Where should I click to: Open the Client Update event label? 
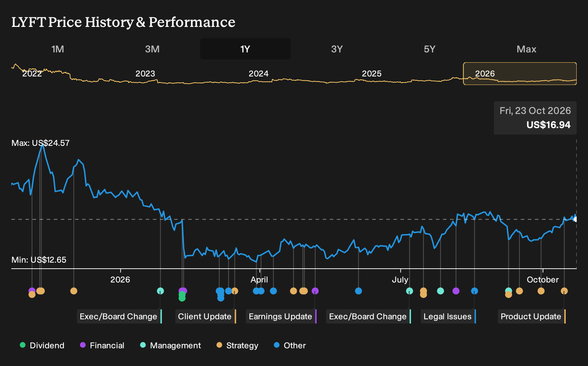click(206, 316)
